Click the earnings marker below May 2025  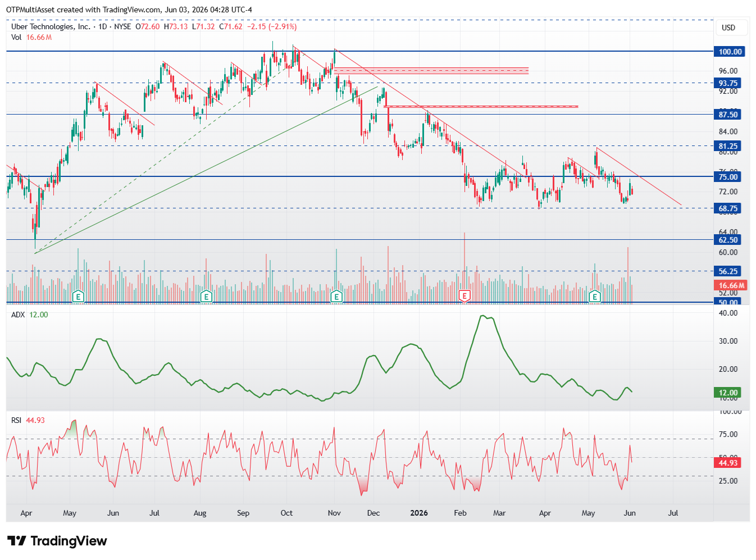[x=79, y=296]
